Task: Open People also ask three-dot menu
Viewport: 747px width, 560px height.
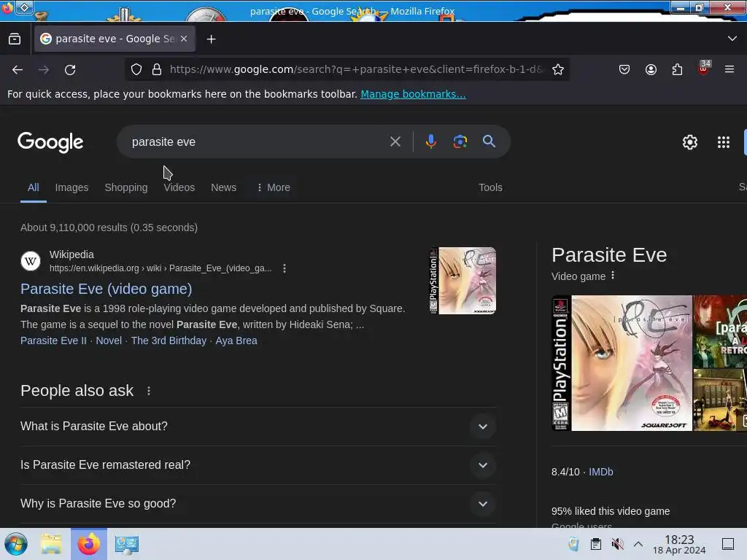Action: (149, 391)
